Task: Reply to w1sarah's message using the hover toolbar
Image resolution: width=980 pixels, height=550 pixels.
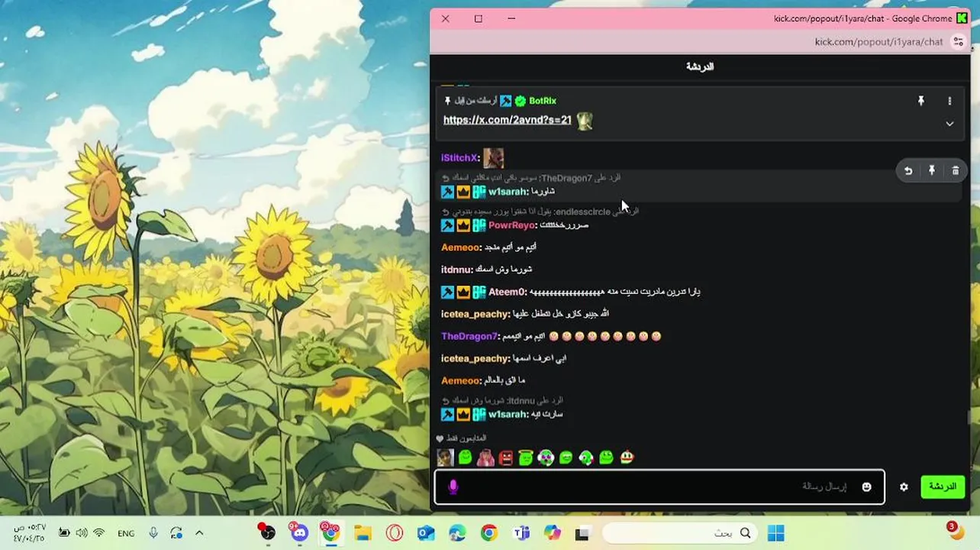Action: (x=908, y=171)
